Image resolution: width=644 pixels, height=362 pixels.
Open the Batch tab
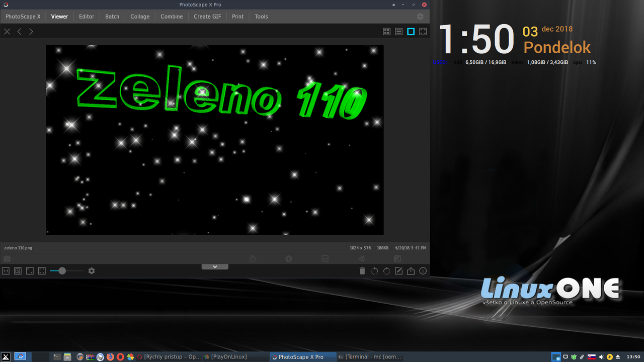(112, 17)
